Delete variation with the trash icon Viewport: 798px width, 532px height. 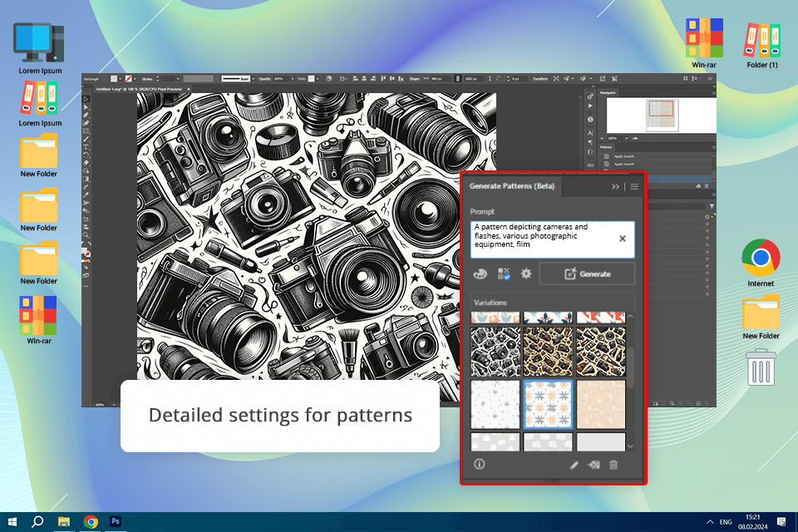613,465
